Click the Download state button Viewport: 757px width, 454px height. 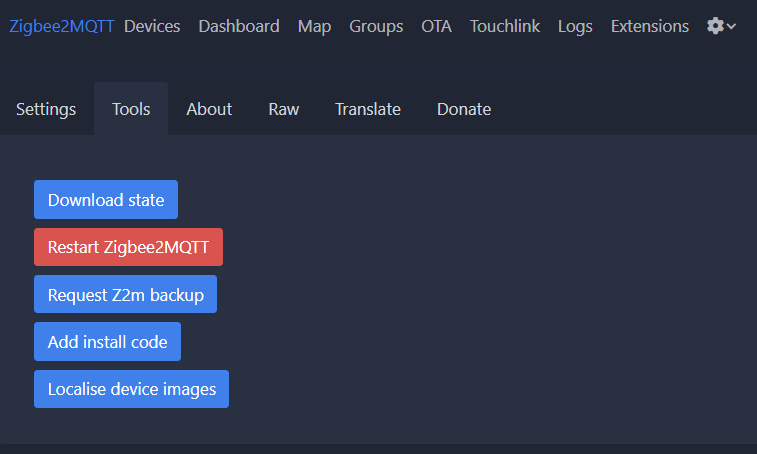[106, 200]
